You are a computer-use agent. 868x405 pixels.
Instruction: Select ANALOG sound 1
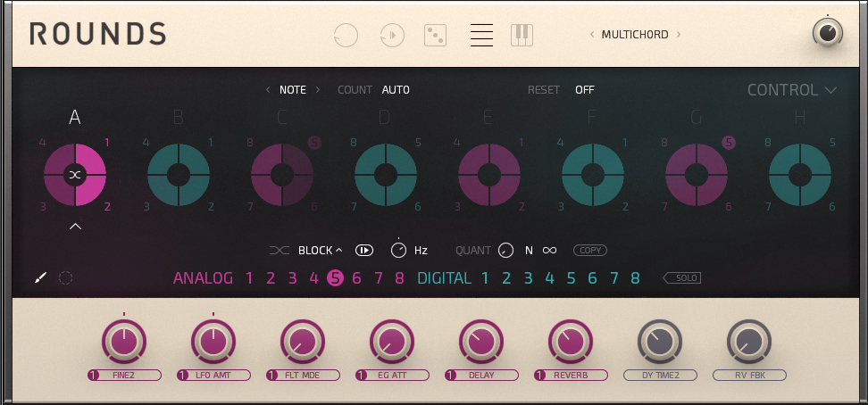[249, 277]
